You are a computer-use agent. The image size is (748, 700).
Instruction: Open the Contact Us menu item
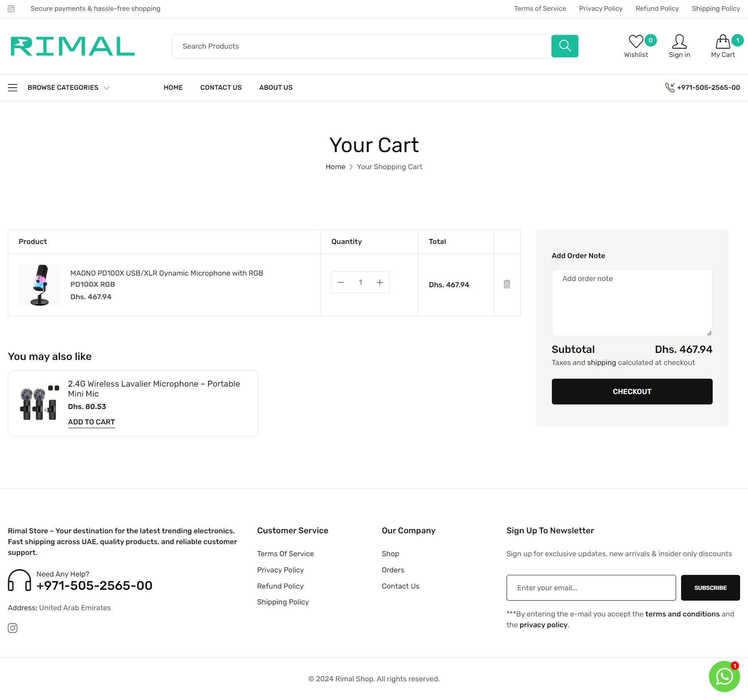pos(221,88)
